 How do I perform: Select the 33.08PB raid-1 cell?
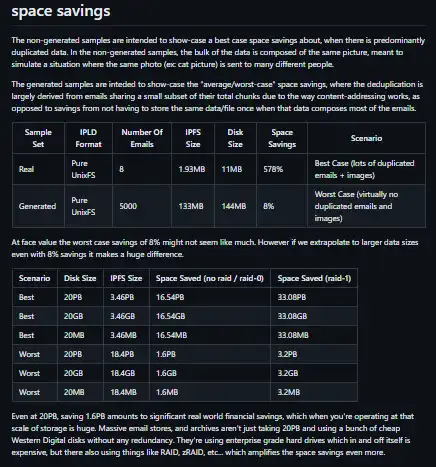point(314,297)
